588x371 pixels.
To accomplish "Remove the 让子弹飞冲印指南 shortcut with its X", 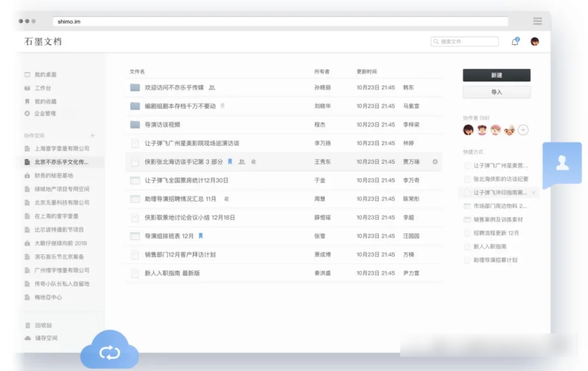I will (x=534, y=193).
